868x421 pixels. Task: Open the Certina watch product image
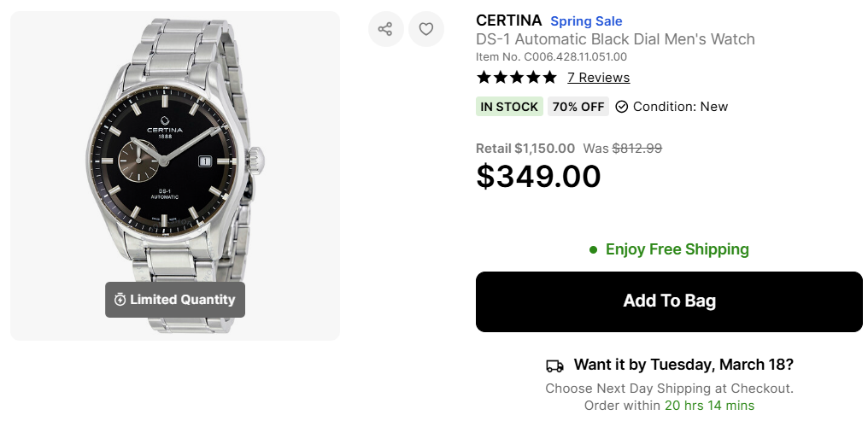pyautogui.click(x=175, y=162)
